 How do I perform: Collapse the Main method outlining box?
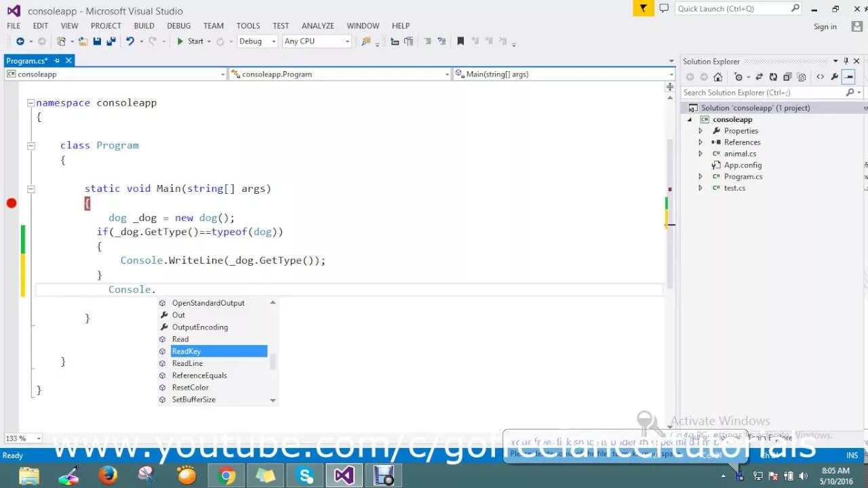tap(31, 188)
